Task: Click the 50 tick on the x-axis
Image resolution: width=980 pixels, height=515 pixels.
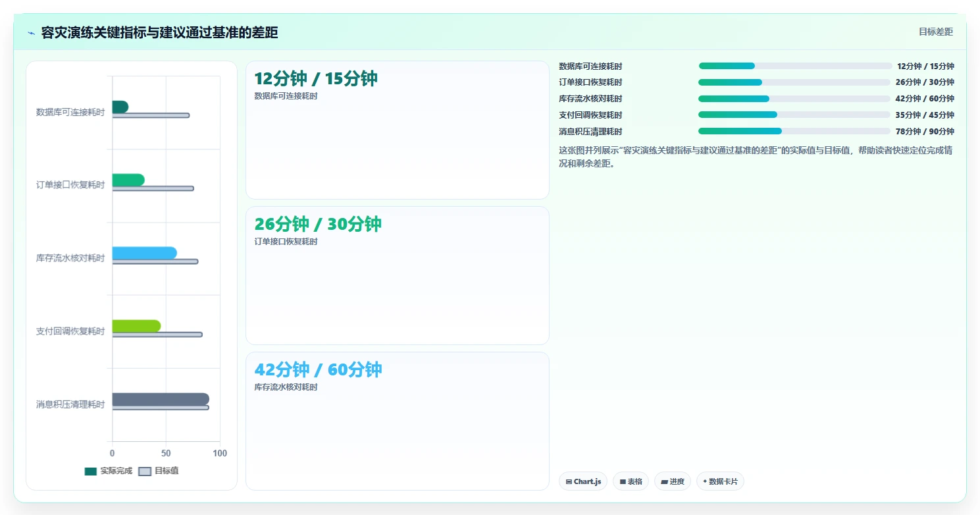Action: point(166,454)
